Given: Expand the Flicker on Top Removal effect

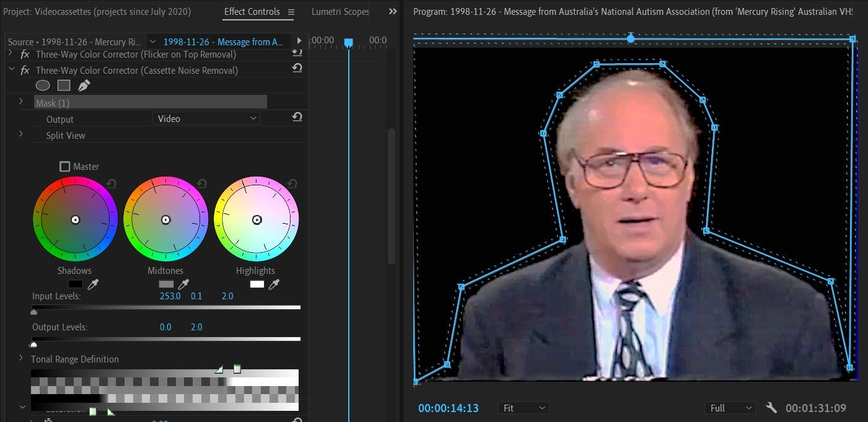Looking at the screenshot, I should pyautogui.click(x=11, y=54).
